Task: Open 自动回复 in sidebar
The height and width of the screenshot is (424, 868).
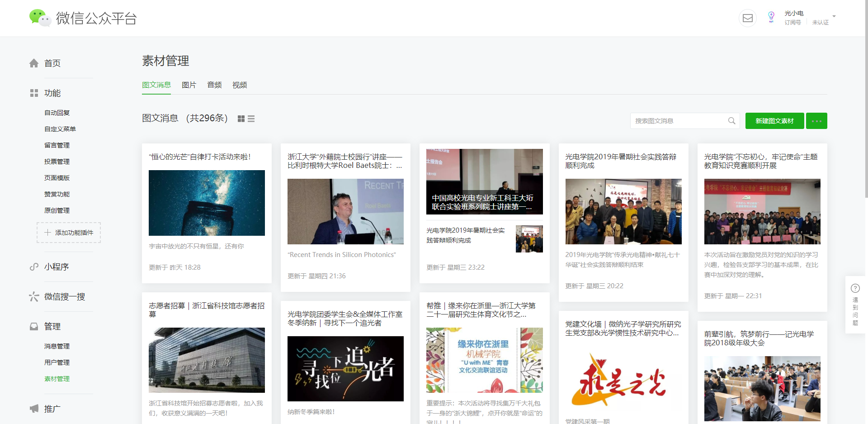Action: click(57, 113)
